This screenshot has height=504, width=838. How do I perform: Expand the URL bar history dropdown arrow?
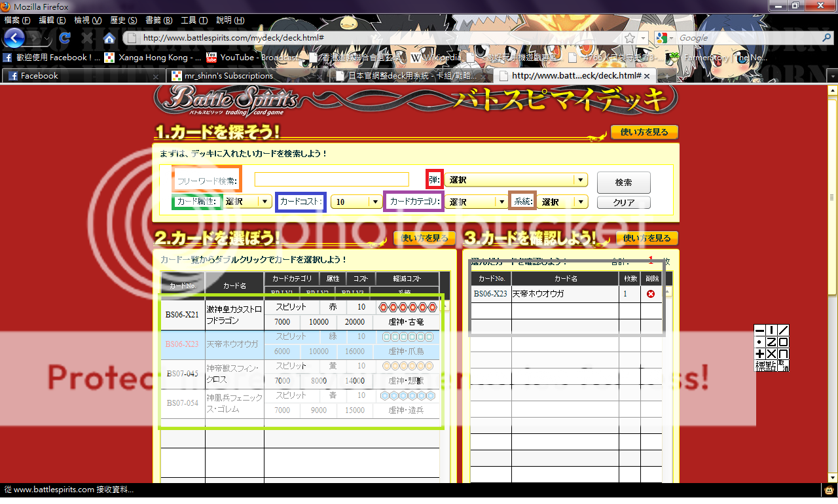pyautogui.click(x=642, y=38)
